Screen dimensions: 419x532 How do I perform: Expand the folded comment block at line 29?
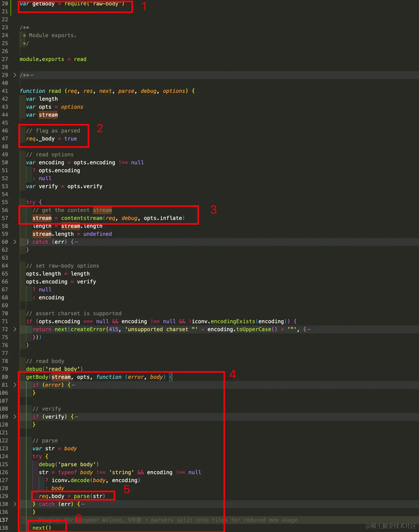pyautogui.click(x=15, y=75)
